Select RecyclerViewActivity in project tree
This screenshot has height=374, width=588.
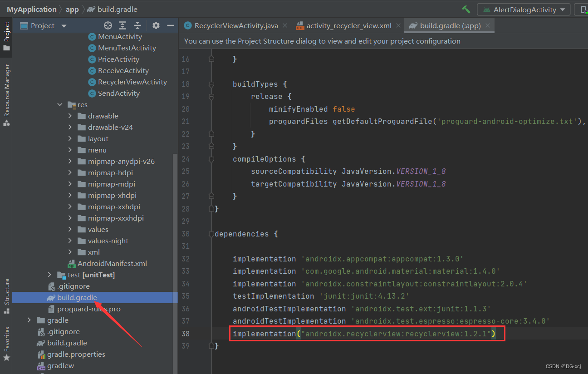[127, 82]
